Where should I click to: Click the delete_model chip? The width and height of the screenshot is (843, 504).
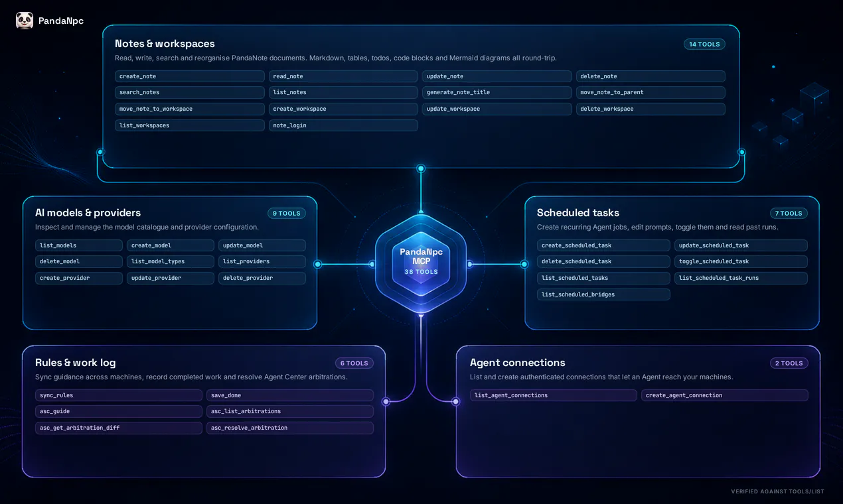79,261
